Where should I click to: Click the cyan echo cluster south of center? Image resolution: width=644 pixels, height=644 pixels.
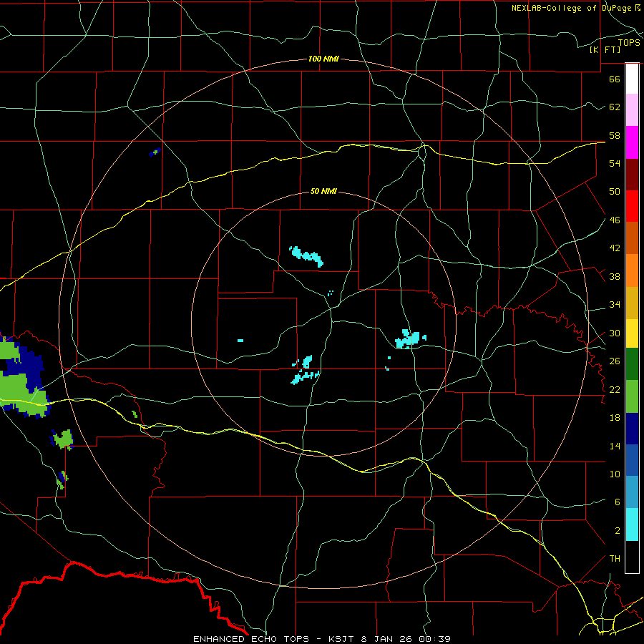tap(305, 371)
